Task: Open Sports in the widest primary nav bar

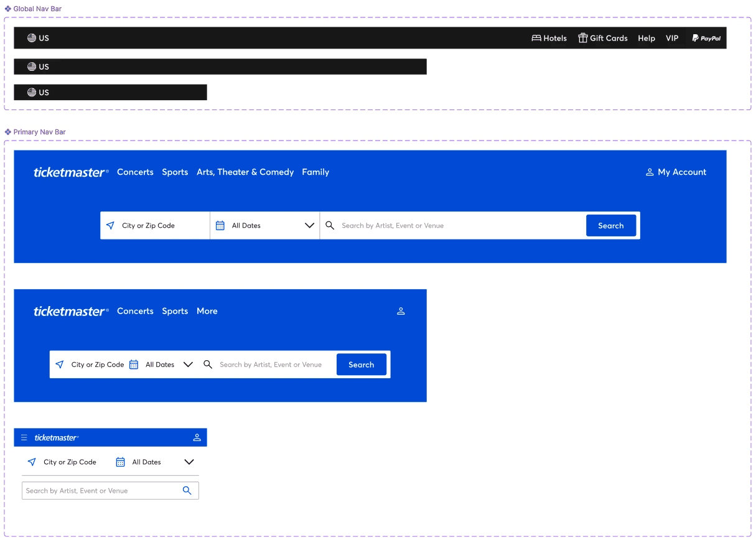Action: pyautogui.click(x=175, y=172)
